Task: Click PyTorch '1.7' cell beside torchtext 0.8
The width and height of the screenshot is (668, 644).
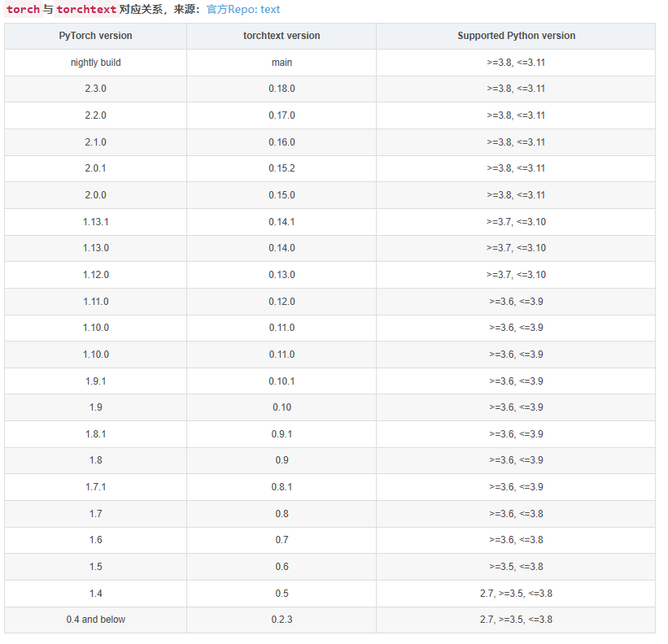Action: [x=95, y=514]
